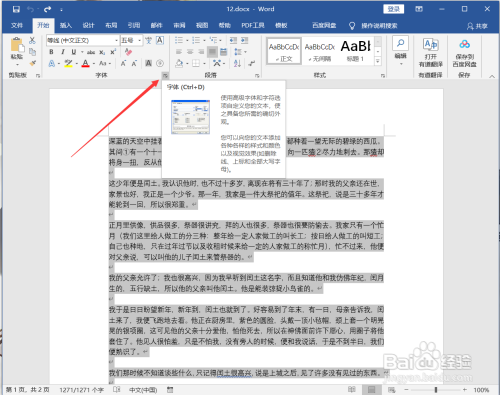The image size is (500, 395).
Task: Switch to Print Layout view
Action: pos(372,389)
